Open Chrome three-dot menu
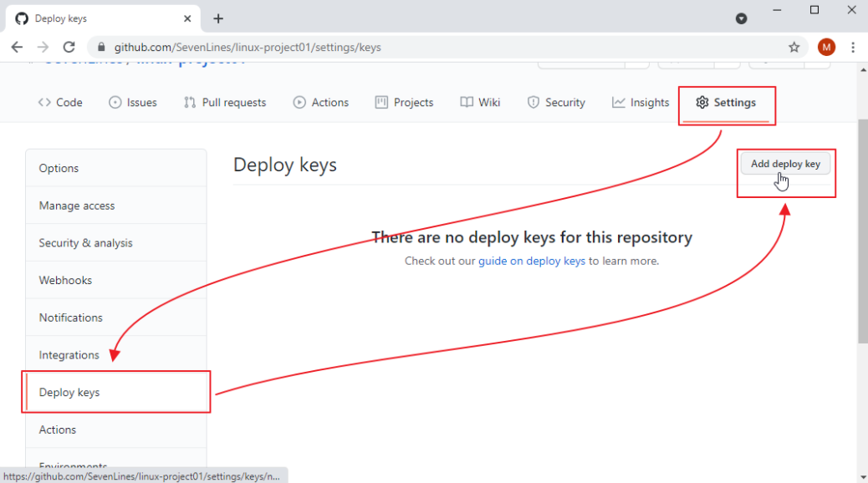Screen dimensions: 868x483 click(853, 48)
